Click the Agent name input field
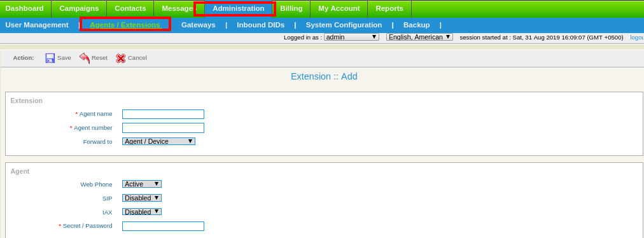 (163, 115)
